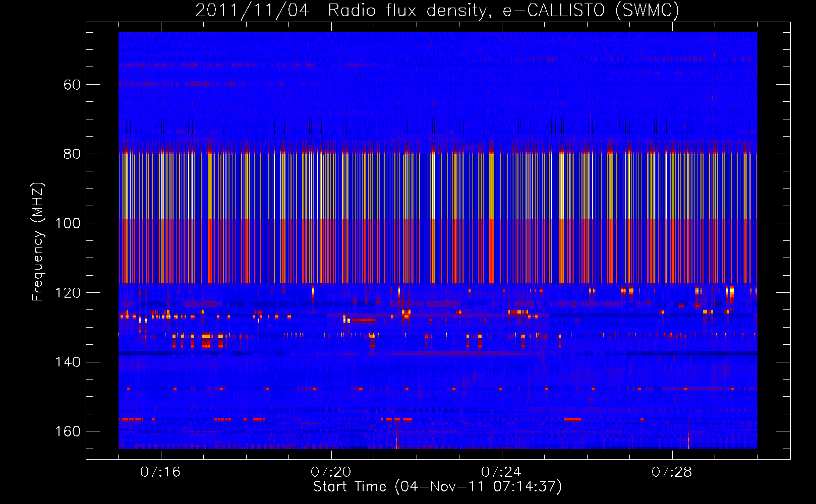The height and width of the screenshot is (504, 816).
Task: Click the 100 frequency tick label
Action: (x=68, y=223)
